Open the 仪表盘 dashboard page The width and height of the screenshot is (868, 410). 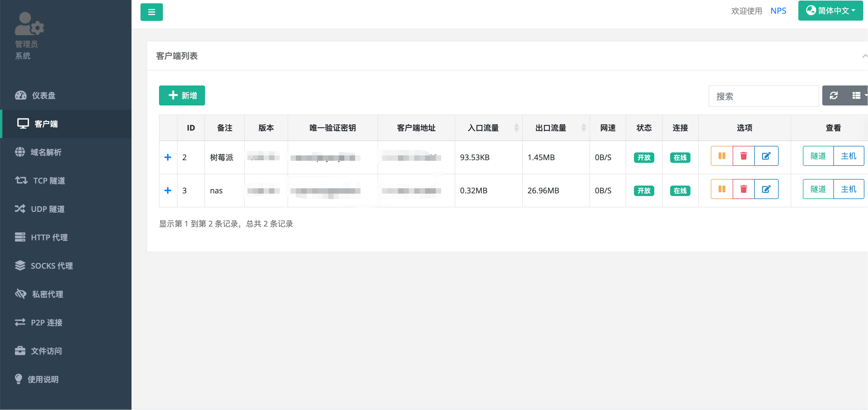click(66, 95)
